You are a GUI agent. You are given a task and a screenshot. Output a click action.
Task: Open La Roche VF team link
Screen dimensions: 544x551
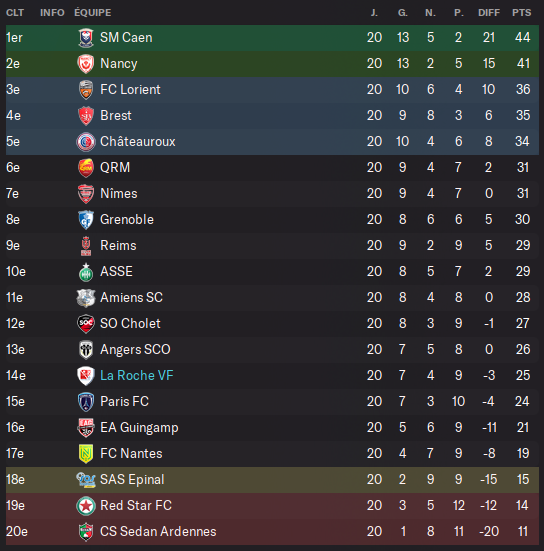pyautogui.click(x=137, y=375)
